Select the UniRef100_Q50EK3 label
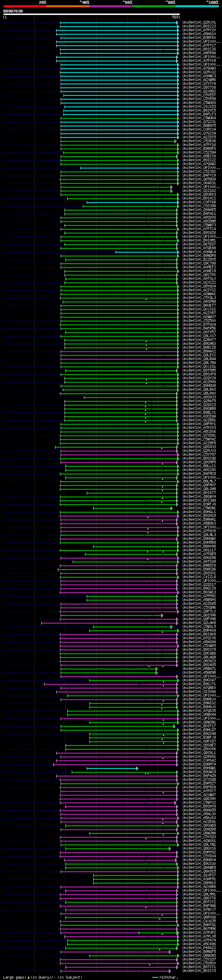Screen dimensions: 222x980 coord(199,194)
